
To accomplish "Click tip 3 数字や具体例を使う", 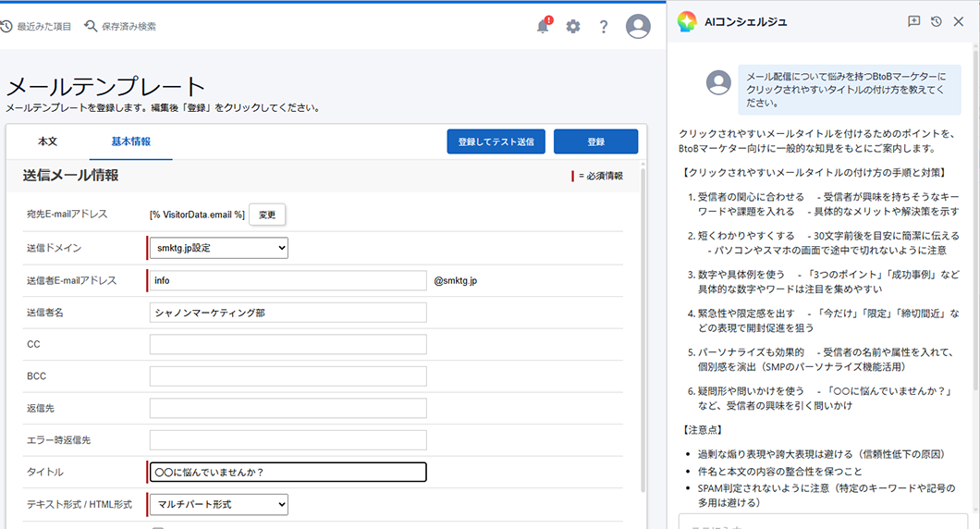I will tap(823, 281).
